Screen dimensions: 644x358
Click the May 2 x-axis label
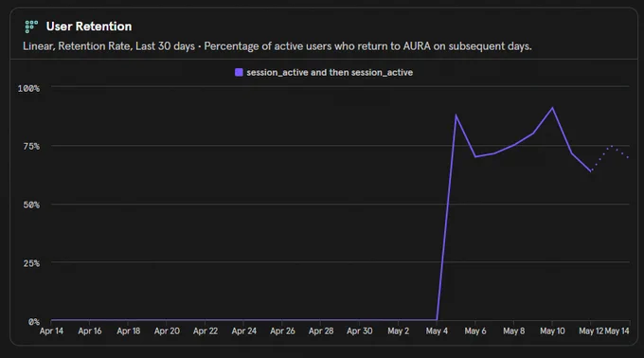[x=399, y=331]
